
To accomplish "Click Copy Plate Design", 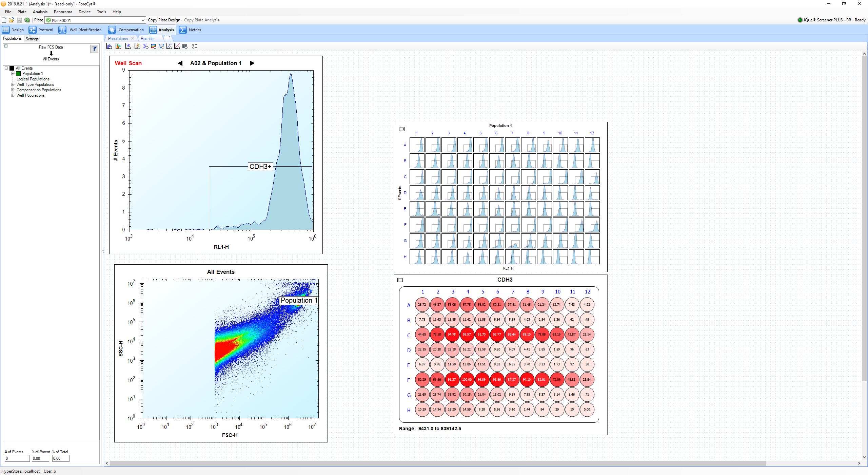I will coord(164,20).
